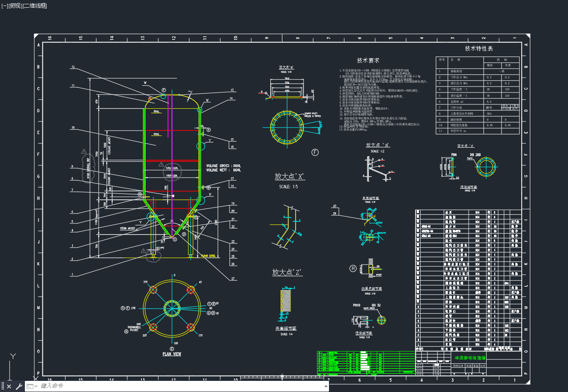
Task: Select the PN10 flange label
Action: [356, 305]
